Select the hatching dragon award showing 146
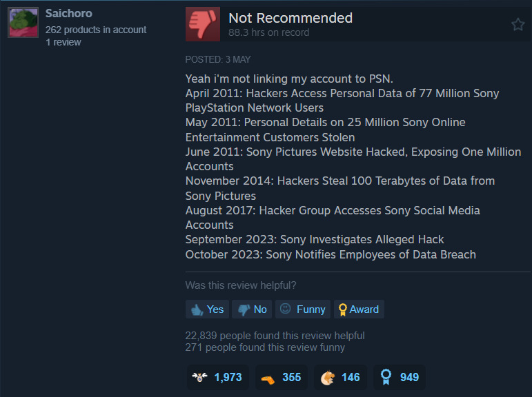This screenshot has height=397, width=532. [340, 377]
